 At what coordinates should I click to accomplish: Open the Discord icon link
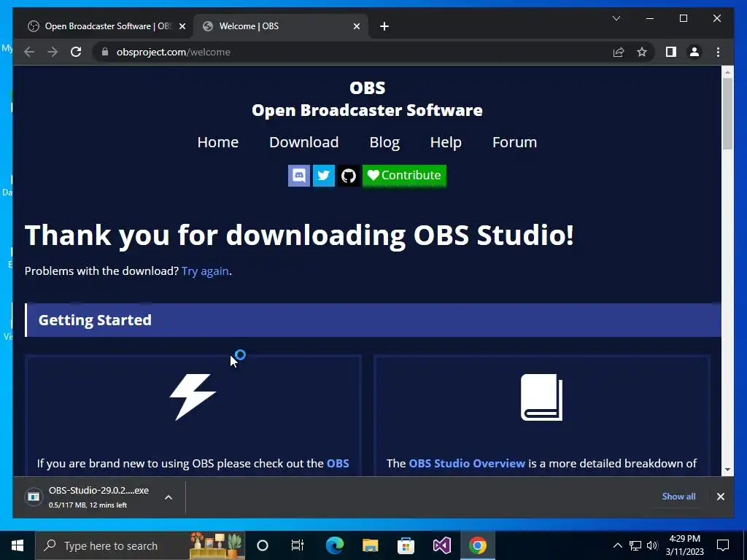tap(298, 175)
